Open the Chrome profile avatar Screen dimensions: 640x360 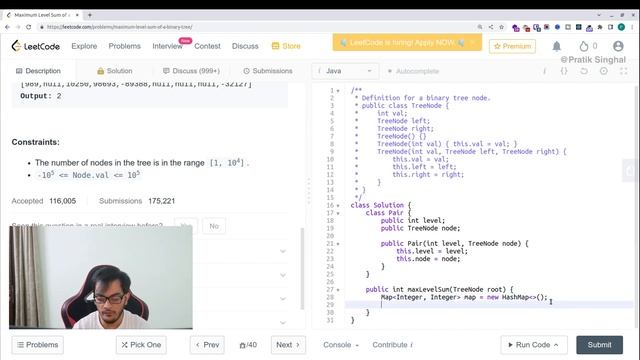(x=621, y=27)
